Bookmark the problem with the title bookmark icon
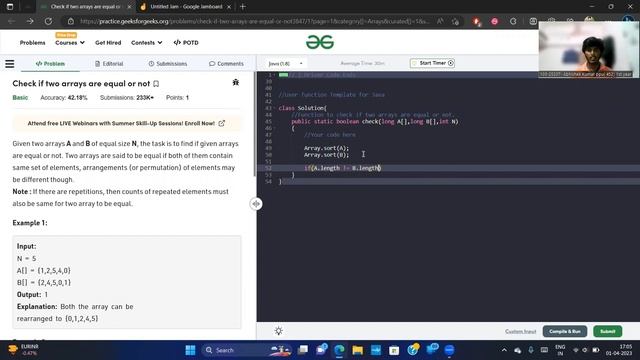The width and height of the screenshot is (640, 360). (156, 84)
